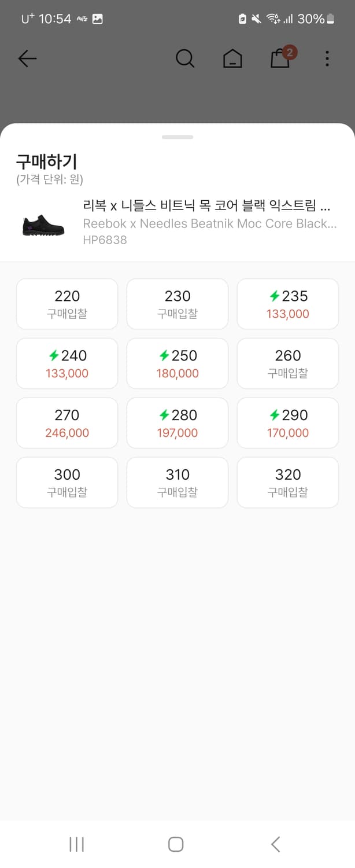Select size 220 purchase bid
This screenshot has width=355, height=868.
[x=67, y=304]
